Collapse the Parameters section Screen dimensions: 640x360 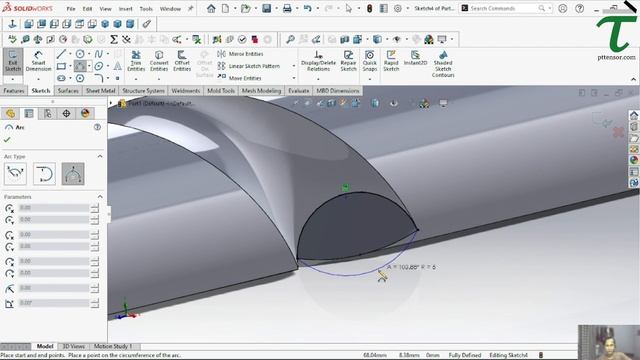[100, 197]
